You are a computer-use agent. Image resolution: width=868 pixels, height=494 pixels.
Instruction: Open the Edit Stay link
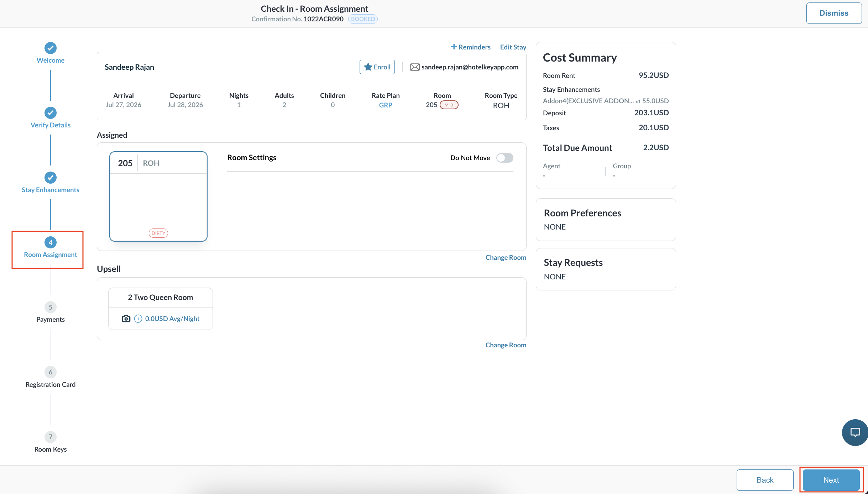513,47
